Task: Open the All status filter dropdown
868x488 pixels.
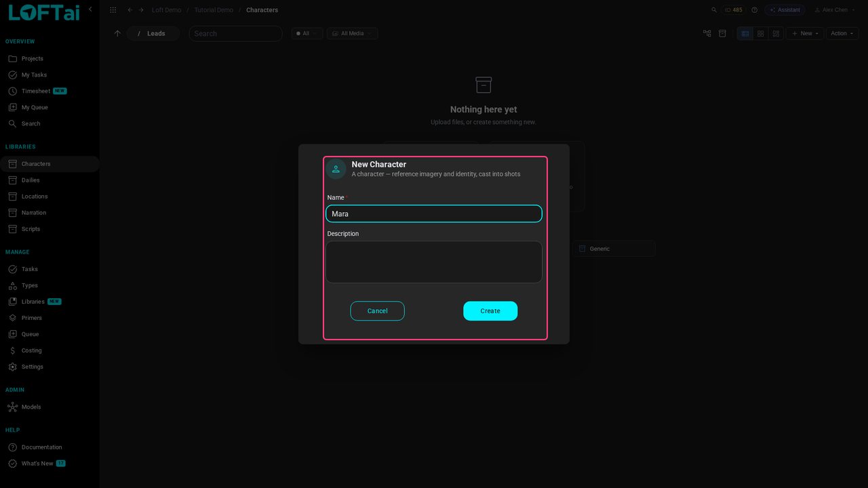Action: click(307, 33)
